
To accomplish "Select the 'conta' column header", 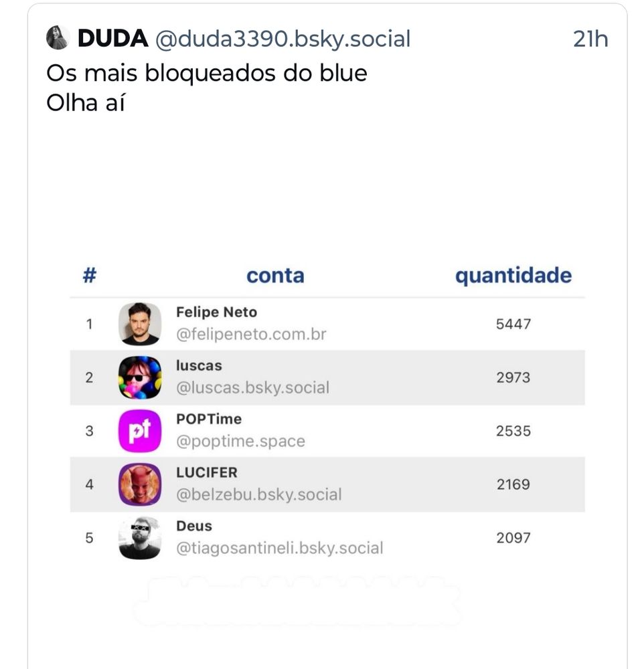I will coord(275,276).
